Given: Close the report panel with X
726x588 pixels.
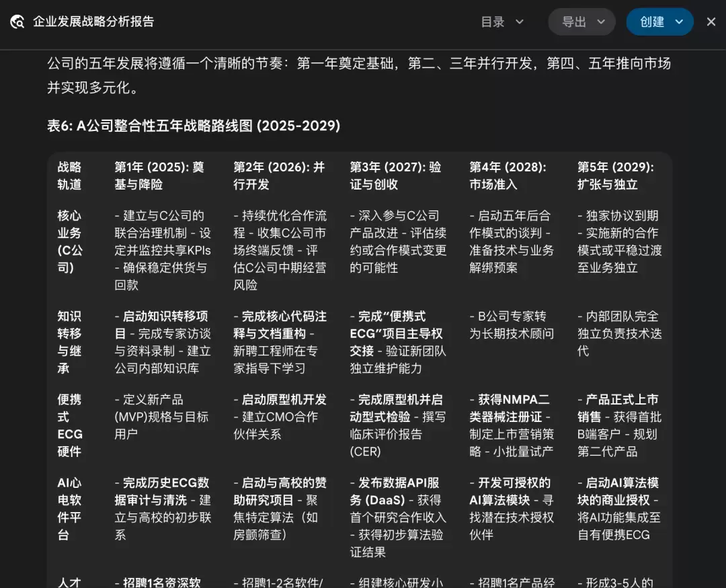Looking at the screenshot, I should [x=711, y=22].
